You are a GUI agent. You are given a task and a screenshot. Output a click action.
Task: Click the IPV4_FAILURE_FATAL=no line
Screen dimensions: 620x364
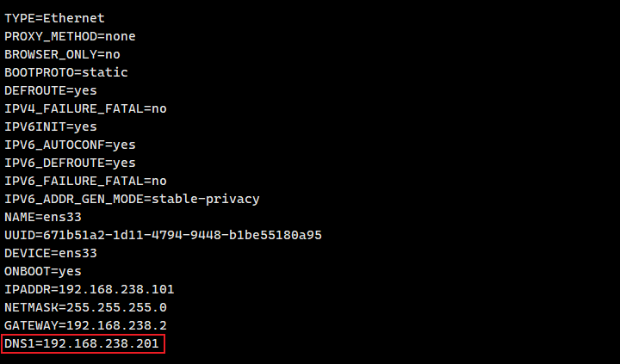click(85, 108)
